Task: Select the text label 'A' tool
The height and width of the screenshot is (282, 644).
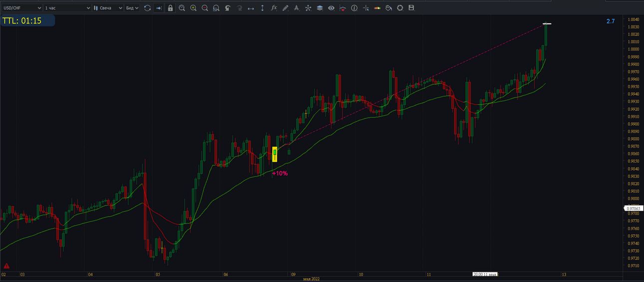Action: tap(297, 8)
